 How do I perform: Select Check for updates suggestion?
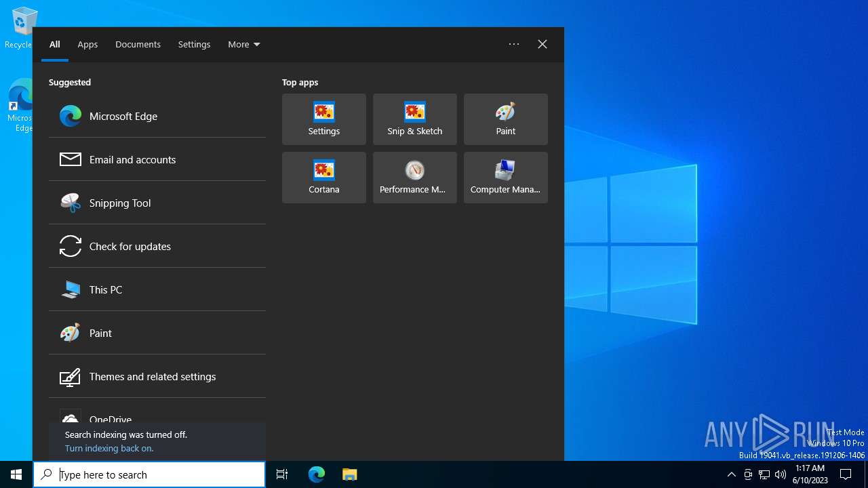pos(157,246)
